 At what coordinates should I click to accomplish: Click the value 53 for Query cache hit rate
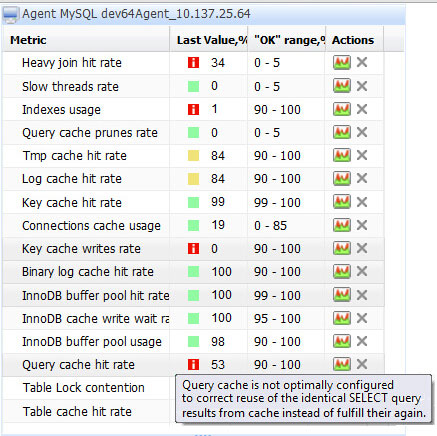point(218,365)
